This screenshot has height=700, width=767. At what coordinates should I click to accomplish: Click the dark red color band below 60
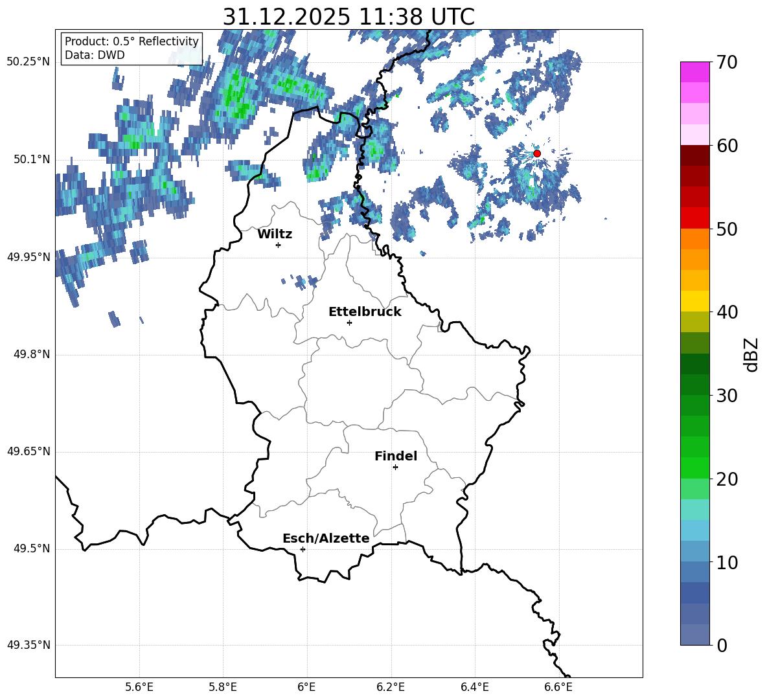(694, 155)
